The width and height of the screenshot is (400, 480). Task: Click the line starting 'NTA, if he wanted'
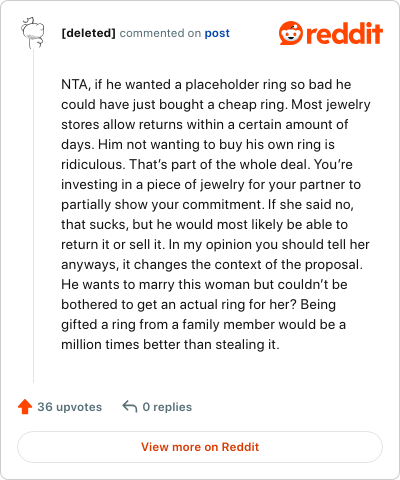pyautogui.click(x=206, y=84)
